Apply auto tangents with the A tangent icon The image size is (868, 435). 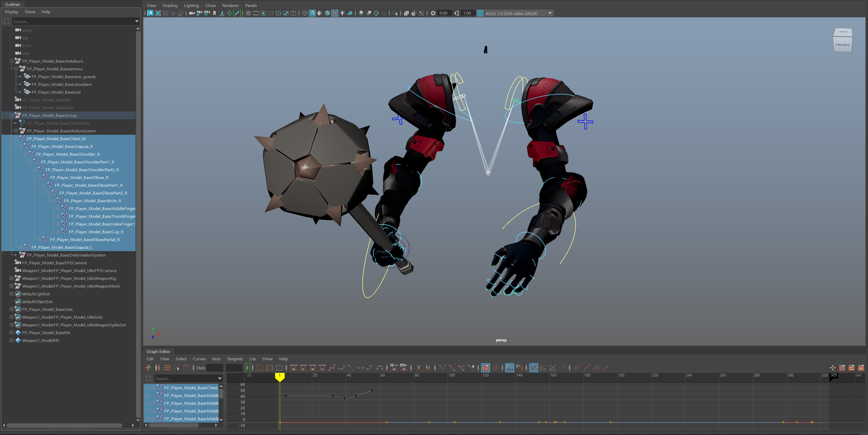pos(293,367)
